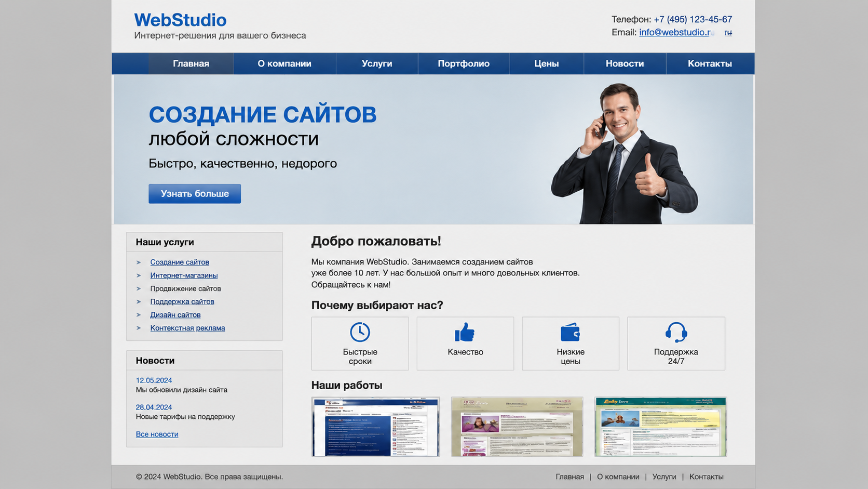Click the arrow bullet beside Интернет-магазины
The width and height of the screenshot is (868, 489).
tap(139, 275)
